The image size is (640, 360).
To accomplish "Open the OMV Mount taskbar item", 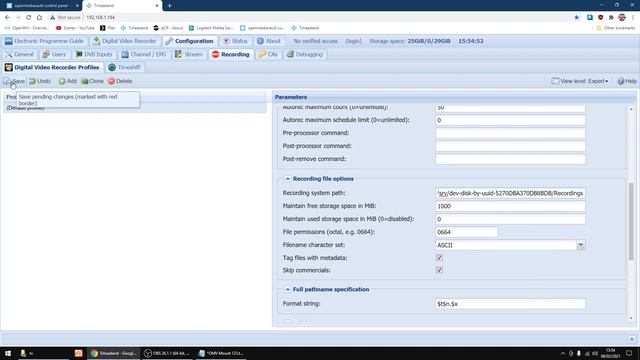I will pyautogui.click(x=221, y=353).
